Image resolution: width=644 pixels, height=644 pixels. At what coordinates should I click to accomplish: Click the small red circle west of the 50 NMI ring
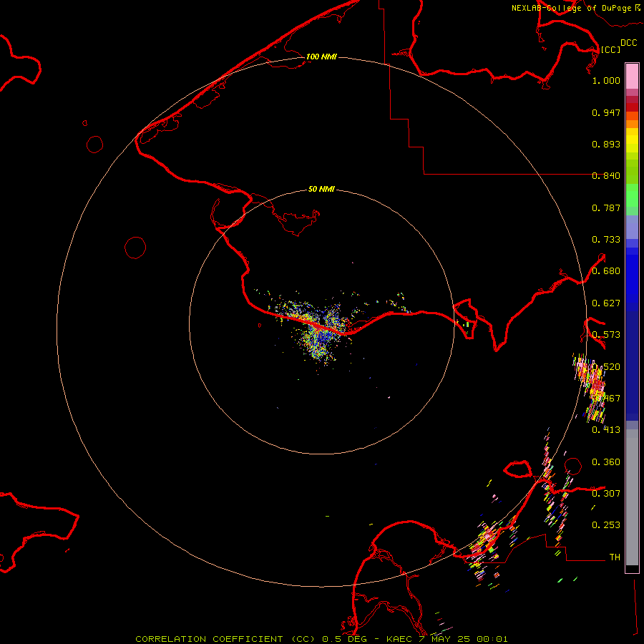point(135,248)
